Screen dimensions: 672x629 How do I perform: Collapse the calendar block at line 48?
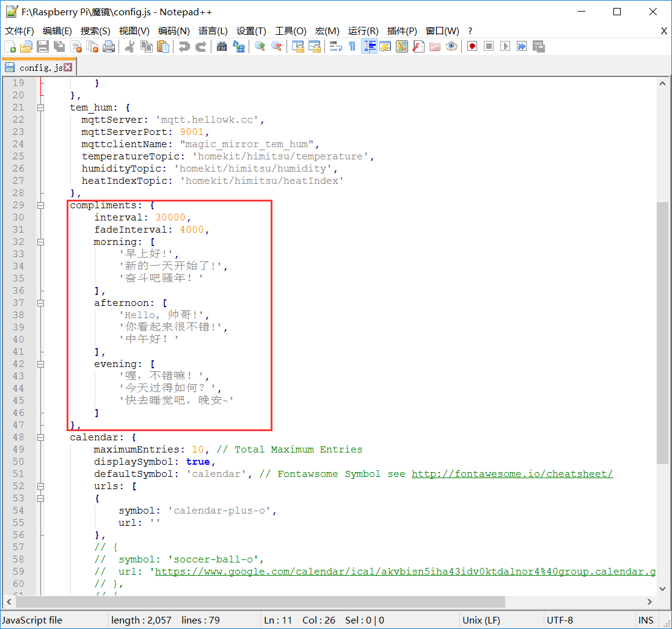[x=40, y=437]
